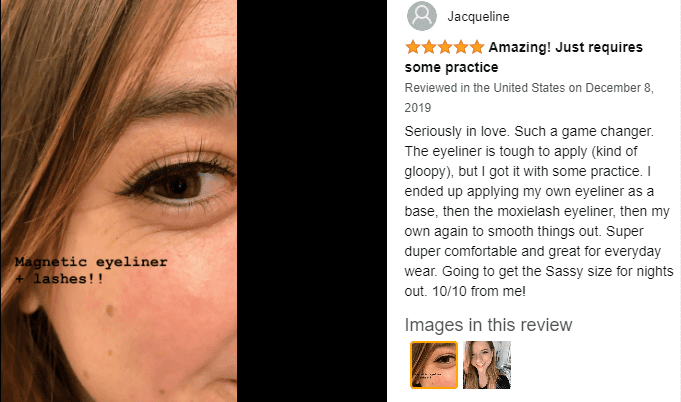Click the fourth orange rating star
The height and width of the screenshot is (402, 681).
[461, 47]
